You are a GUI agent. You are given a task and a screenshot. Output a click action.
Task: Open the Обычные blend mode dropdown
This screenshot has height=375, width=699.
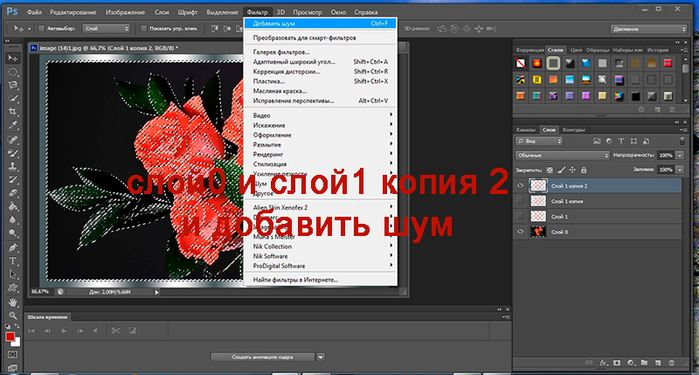[x=562, y=155]
